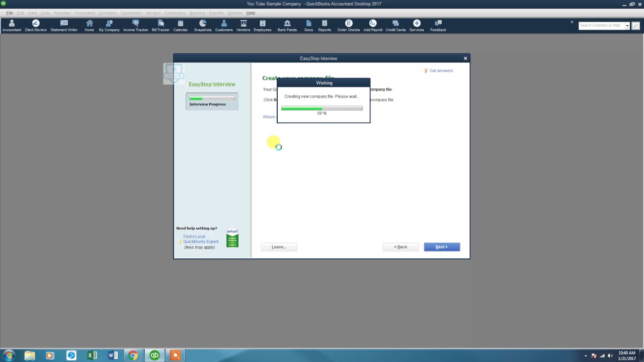644x362 pixels.
Task: Open Docs center icon
Action: click(308, 26)
